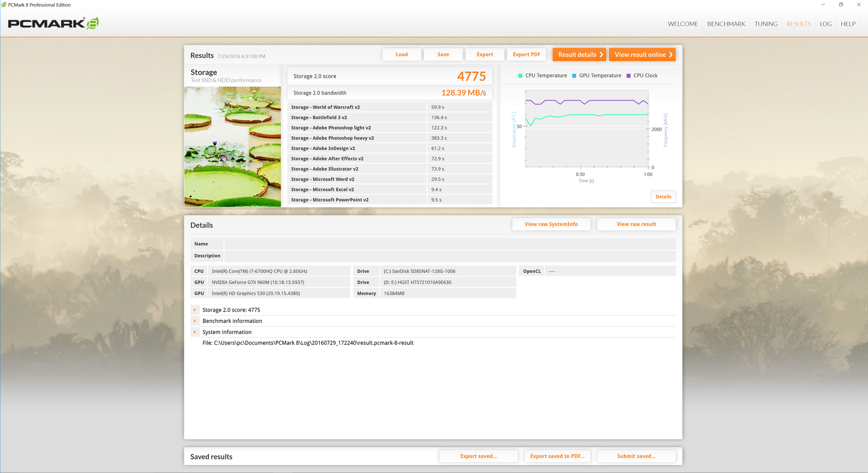This screenshot has height=473, width=868.
Task: Click the CPU Clock legend color square
Action: [628, 76]
